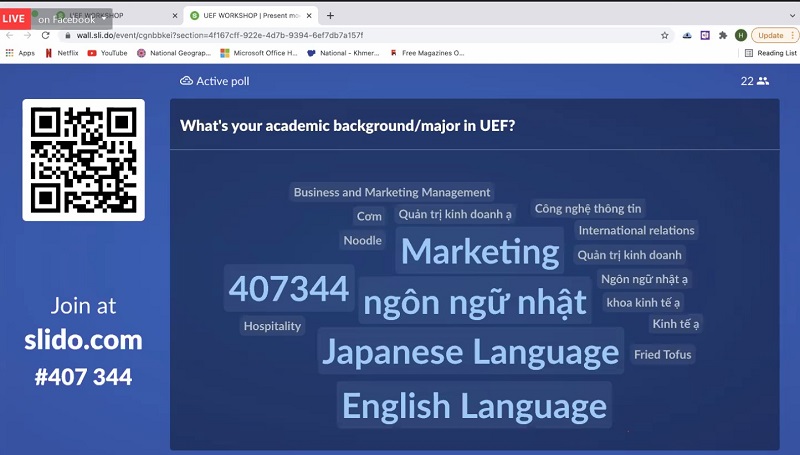Click the Marketing word in cloud
Screen dimensions: 800x455
(480, 251)
